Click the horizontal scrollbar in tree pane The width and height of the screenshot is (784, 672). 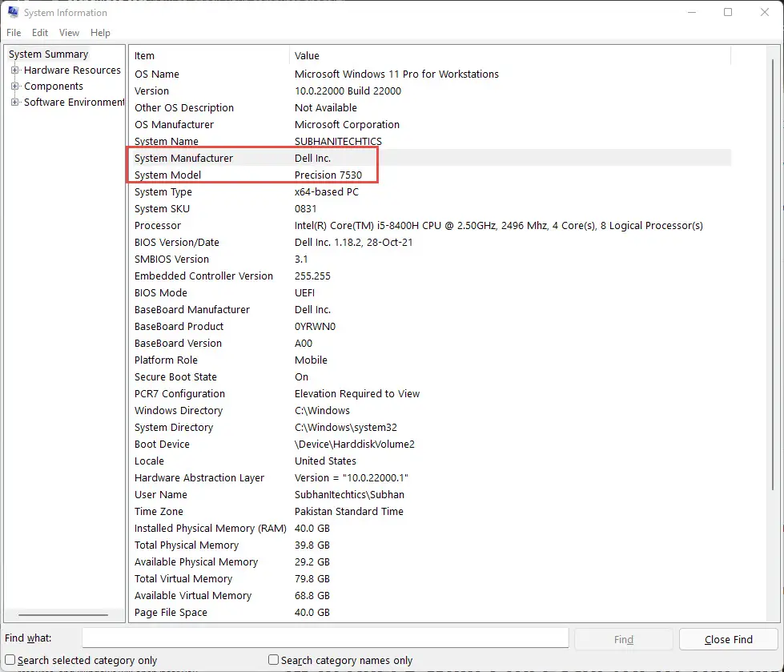point(63,614)
